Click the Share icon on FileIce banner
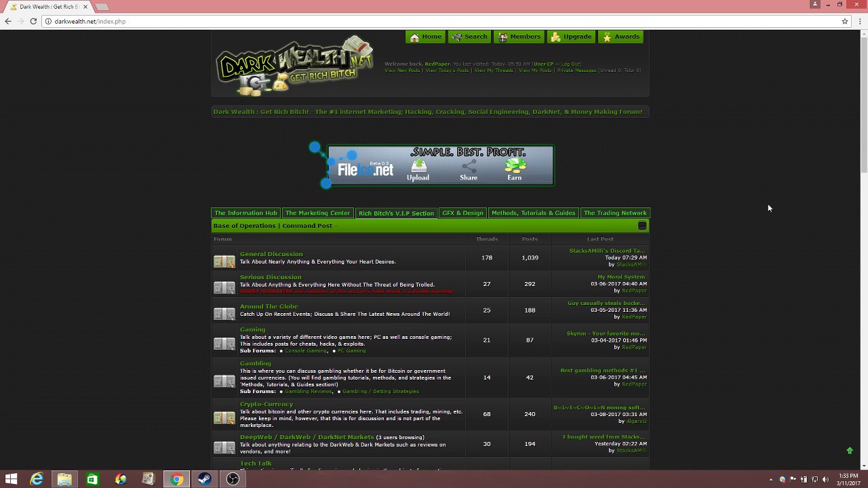 coord(469,169)
